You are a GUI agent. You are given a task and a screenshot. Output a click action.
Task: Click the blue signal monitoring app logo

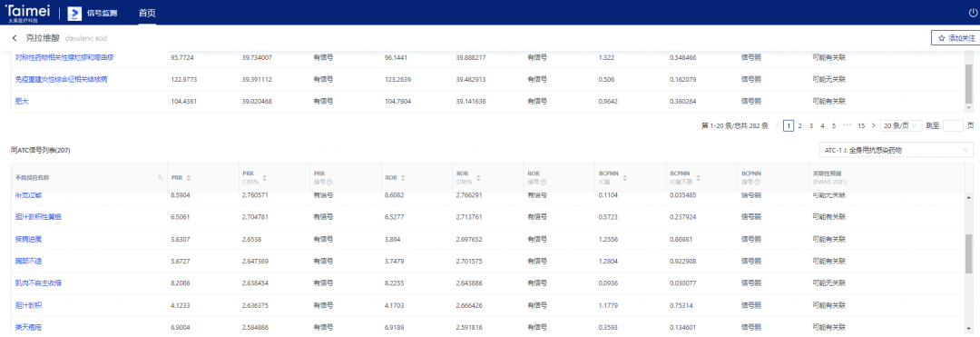74,13
